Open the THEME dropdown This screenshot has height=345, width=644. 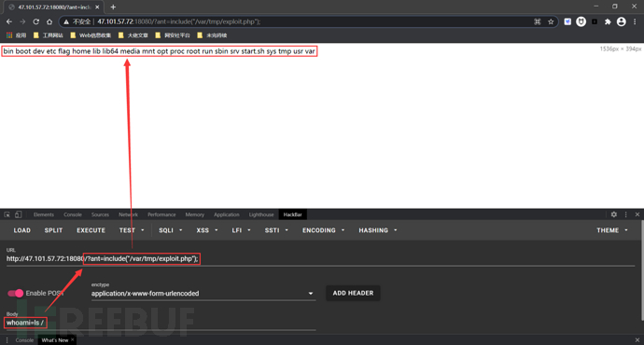[612, 230]
